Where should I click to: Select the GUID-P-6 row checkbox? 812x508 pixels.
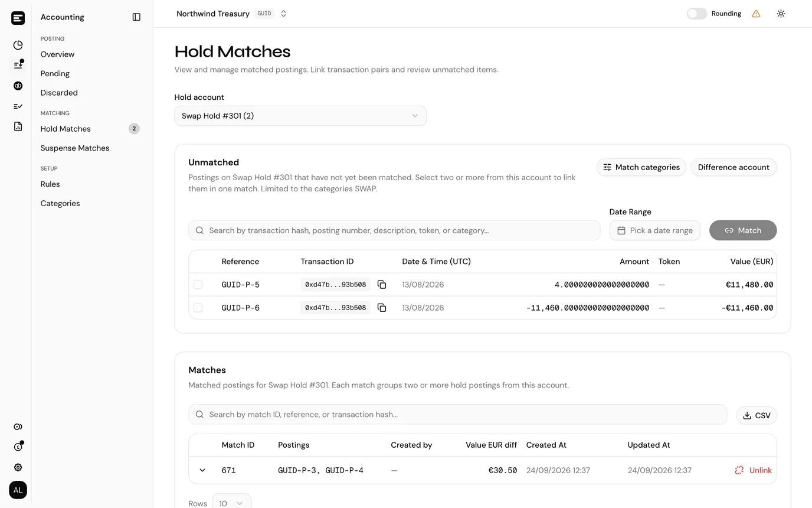[198, 308]
